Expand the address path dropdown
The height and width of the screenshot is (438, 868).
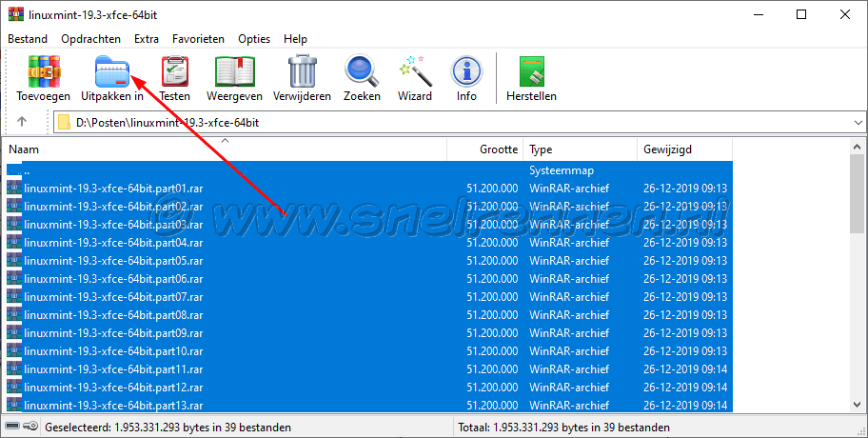pyautogui.click(x=858, y=123)
